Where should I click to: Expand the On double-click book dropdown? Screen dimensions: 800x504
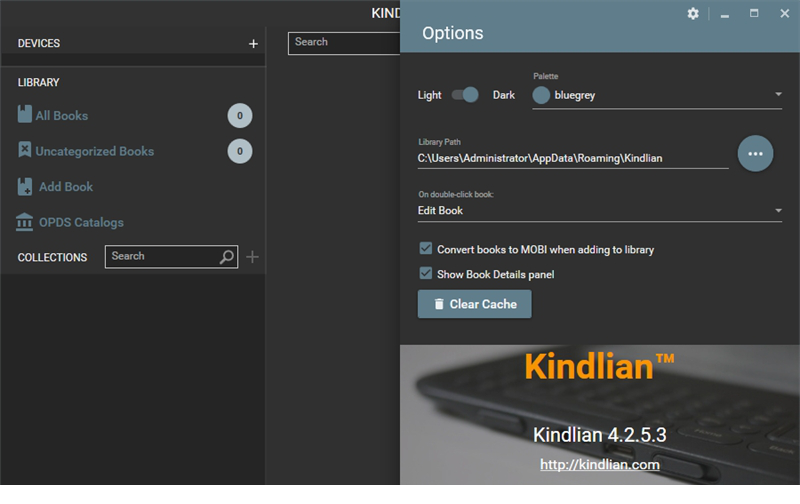[778, 211]
